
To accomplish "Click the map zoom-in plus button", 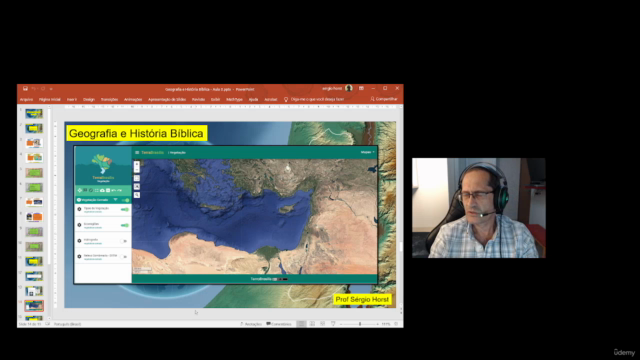I will tap(137, 164).
